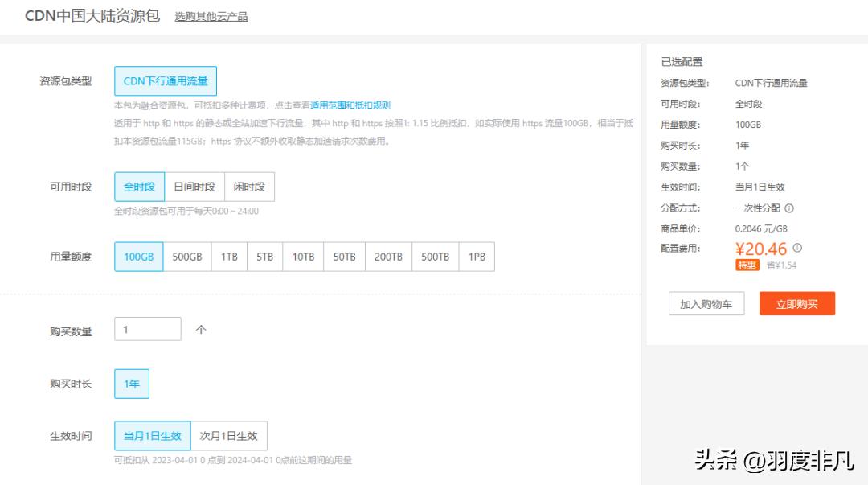Select the 1年 purchase duration
This screenshot has width=868, height=485.
coord(131,384)
